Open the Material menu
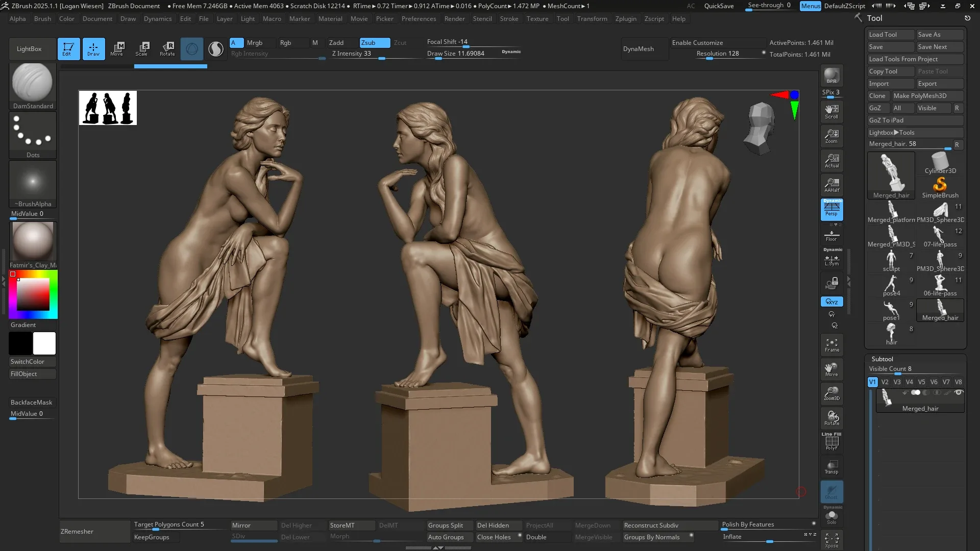The image size is (980, 551). click(330, 19)
